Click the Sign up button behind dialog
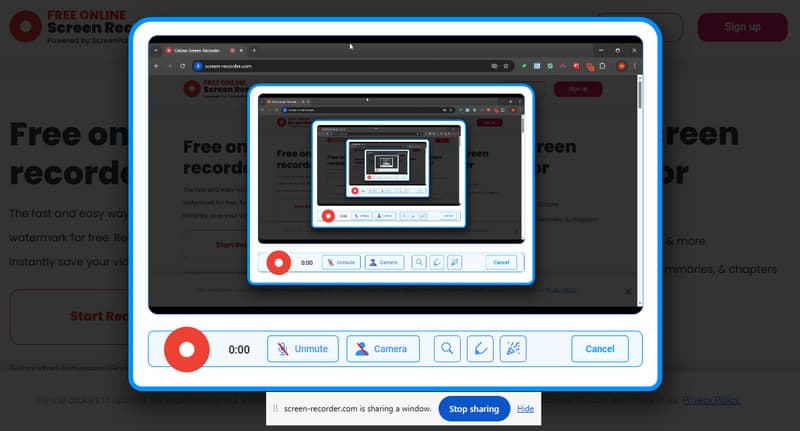 742,27
